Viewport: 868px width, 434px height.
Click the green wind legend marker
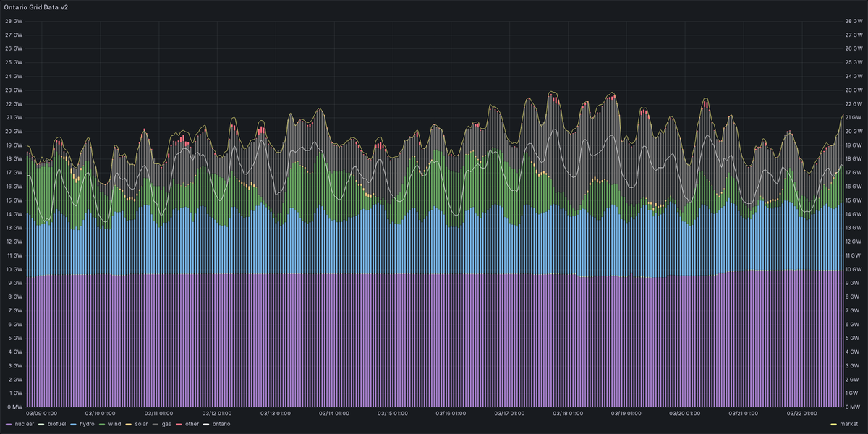coord(101,424)
